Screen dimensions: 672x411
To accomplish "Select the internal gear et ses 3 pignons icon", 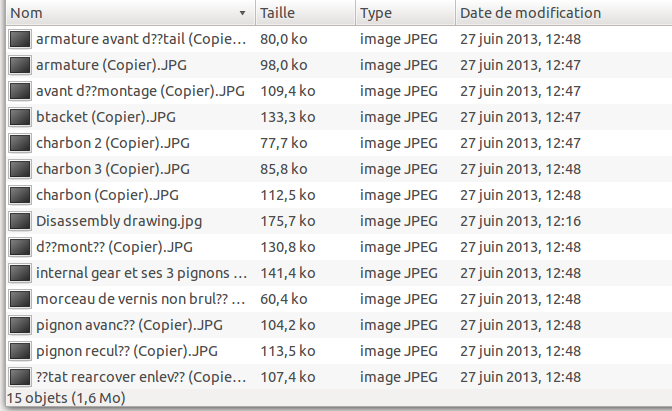I will (20, 273).
